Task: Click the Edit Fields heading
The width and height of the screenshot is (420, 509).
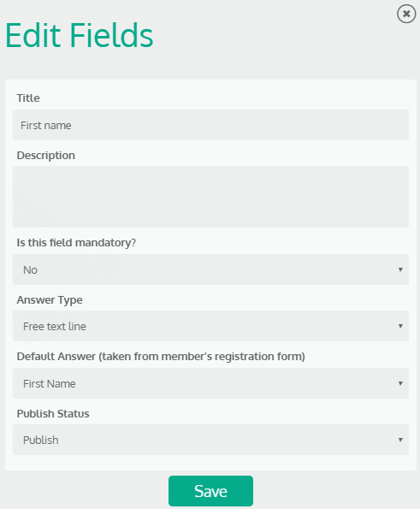Action: 80,35
